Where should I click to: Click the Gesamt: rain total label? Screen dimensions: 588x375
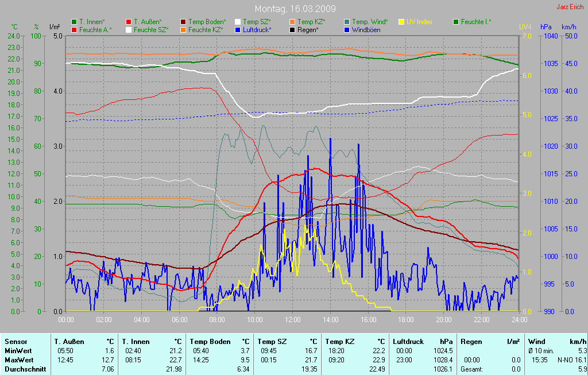coord(472,369)
